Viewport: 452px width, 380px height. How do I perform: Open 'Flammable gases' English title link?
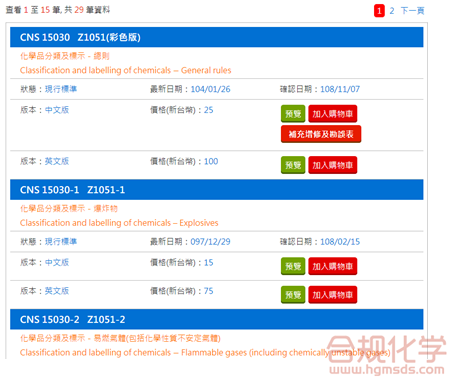pyautogui.click(x=205, y=352)
